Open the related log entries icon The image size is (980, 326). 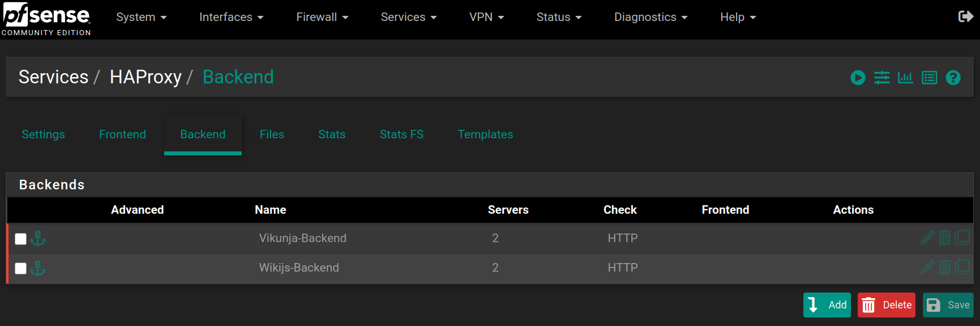pos(929,78)
